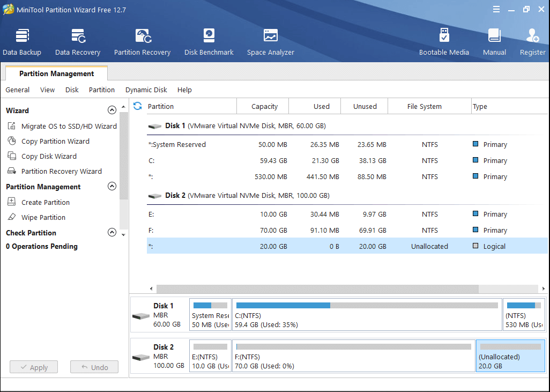The width and height of the screenshot is (550, 392).
Task: Select the Disk 2 drive icon in the list
Action: (x=155, y=196)
